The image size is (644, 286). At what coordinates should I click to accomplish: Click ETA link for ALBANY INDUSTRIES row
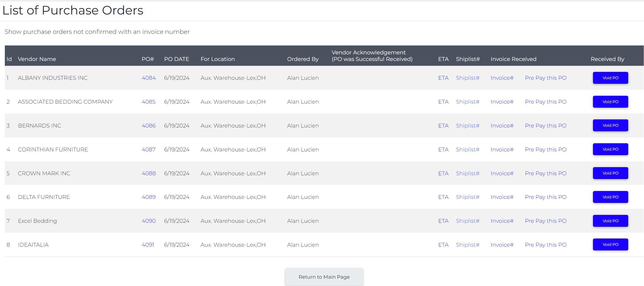[x=443, y=78]
